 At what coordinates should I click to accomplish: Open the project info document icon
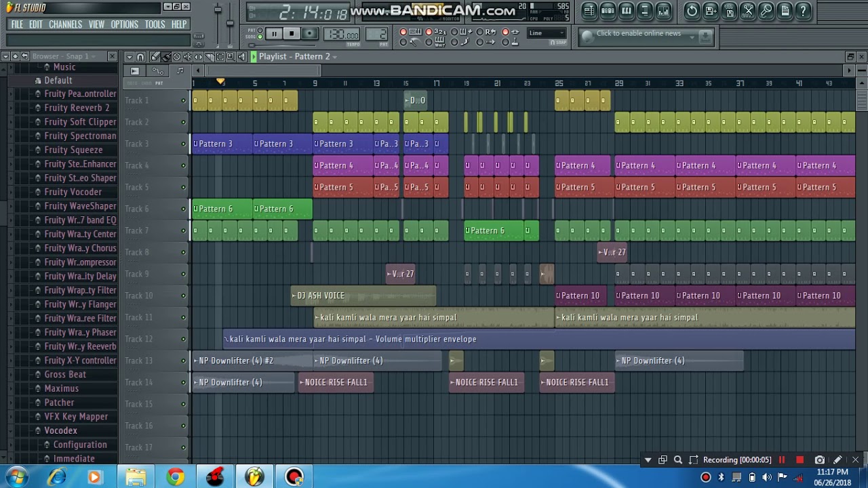point(785,11)
